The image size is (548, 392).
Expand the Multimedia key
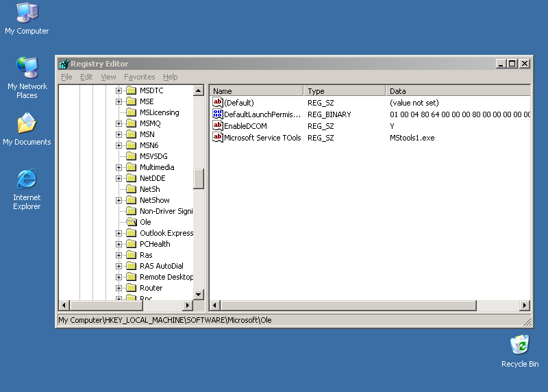(x=119, y=167)
